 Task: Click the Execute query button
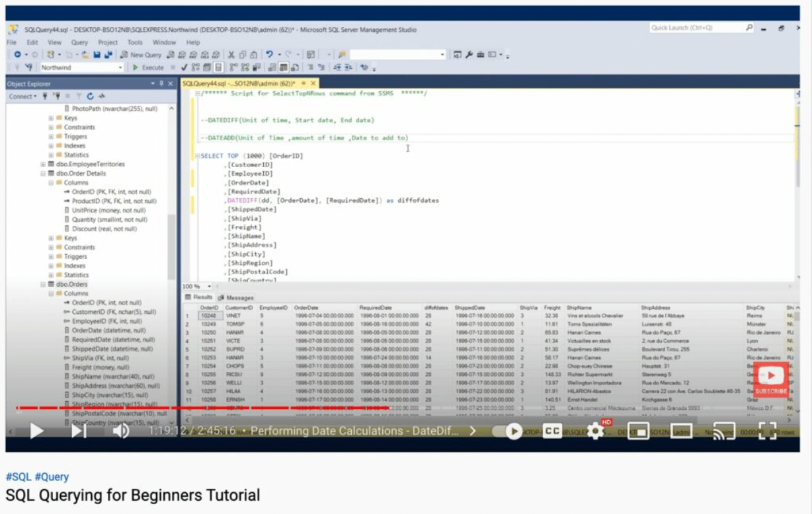click(148, 67)
